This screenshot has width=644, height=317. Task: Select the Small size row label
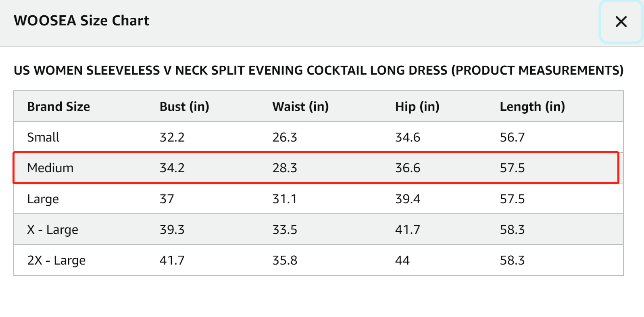43,137
